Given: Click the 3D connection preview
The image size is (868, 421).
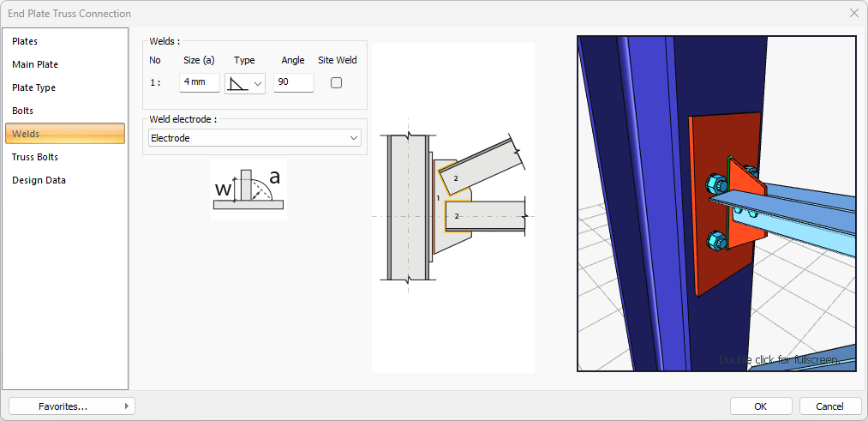Looking at the screenshot, I should pos(716,203).
